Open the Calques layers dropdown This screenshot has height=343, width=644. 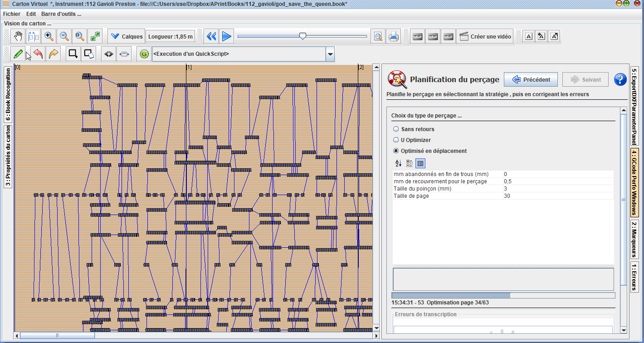pos(127,36)
